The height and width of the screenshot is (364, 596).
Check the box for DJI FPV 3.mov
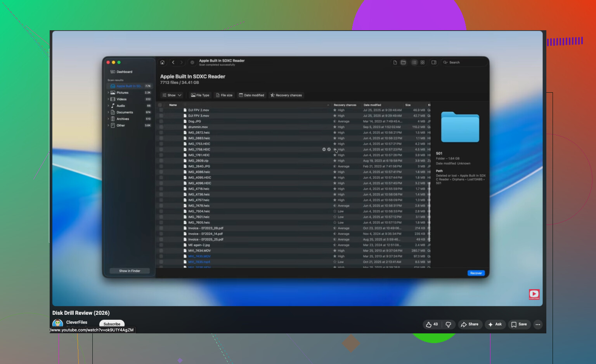click(161, 116)
